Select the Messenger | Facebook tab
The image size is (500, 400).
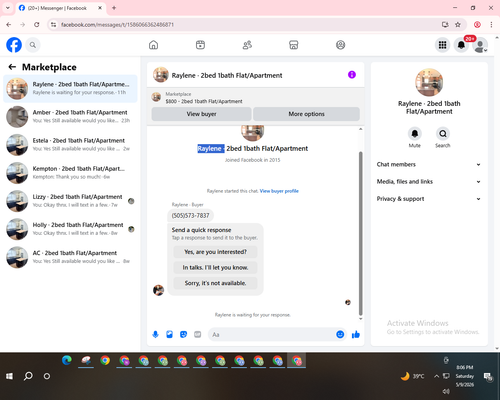point(58,8)
